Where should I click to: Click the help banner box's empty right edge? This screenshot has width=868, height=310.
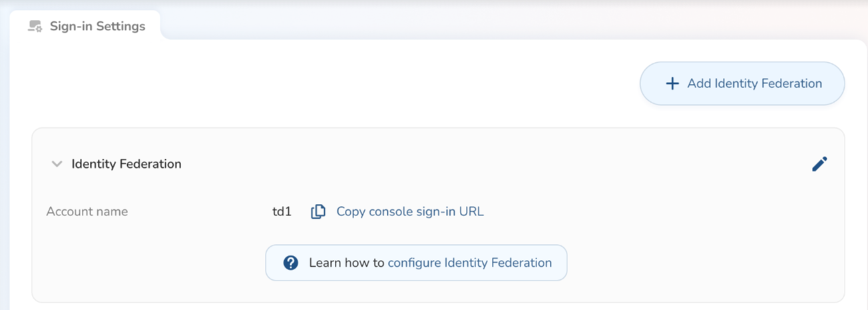pos(560,263)
